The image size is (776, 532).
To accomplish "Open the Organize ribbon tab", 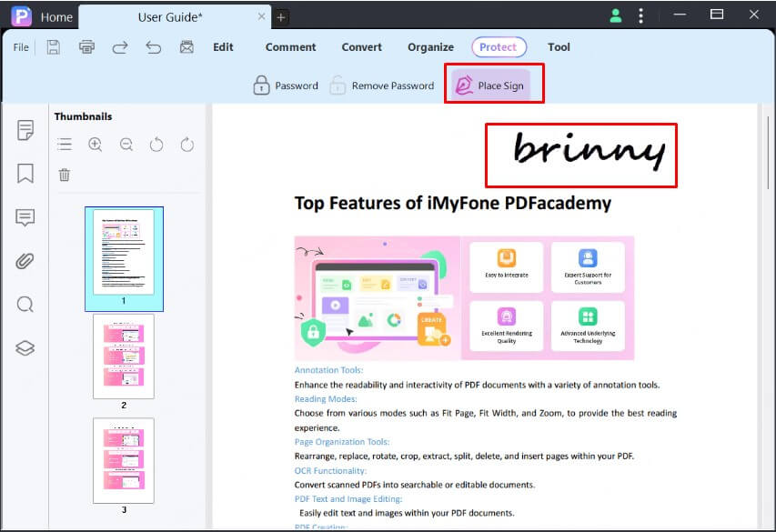I will 430,47.
